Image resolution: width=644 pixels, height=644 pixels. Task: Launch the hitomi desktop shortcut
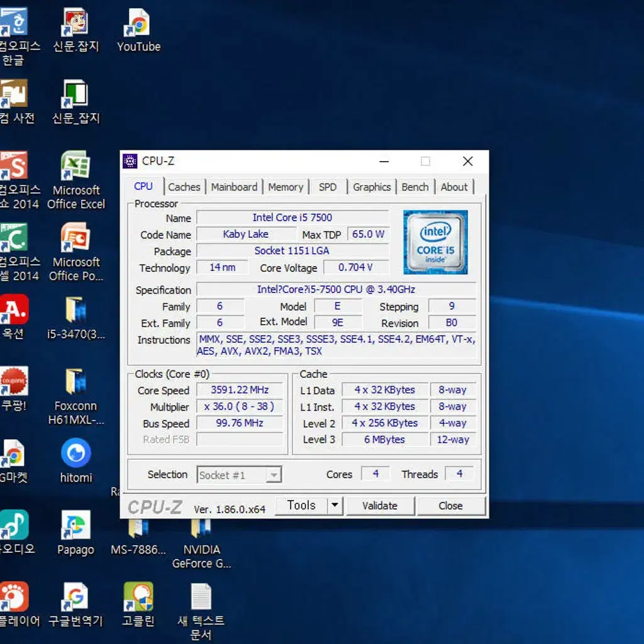click(x=76, y=461)
